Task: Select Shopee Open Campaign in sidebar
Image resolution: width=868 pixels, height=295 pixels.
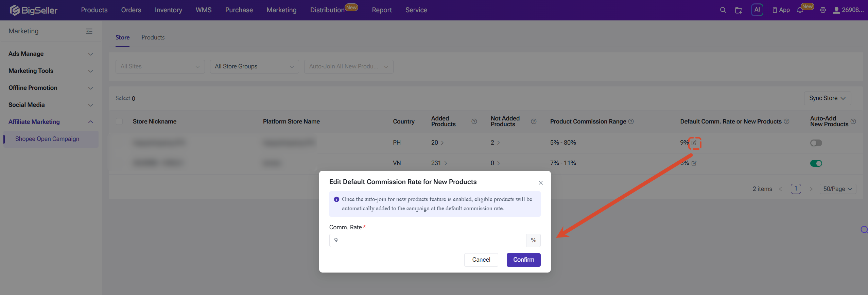Action: 51,139
